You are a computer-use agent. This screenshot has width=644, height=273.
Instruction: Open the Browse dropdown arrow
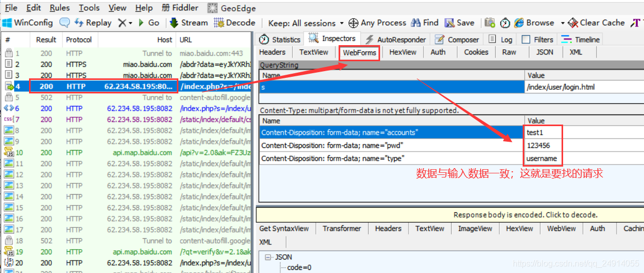click(x=562, y=23)
